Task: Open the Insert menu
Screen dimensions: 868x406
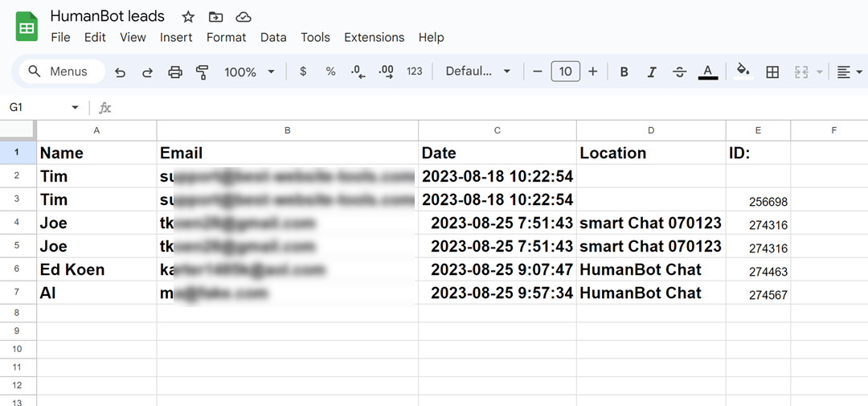Action: (x=176, y=37)
